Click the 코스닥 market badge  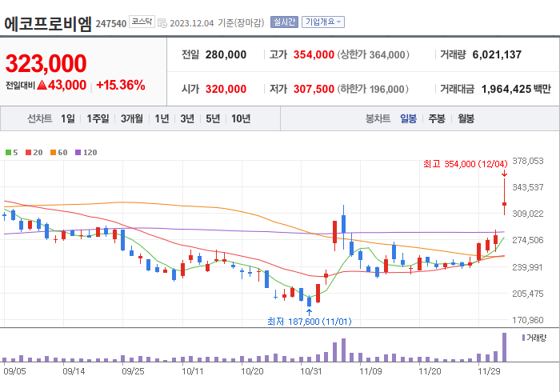(142, 22)
